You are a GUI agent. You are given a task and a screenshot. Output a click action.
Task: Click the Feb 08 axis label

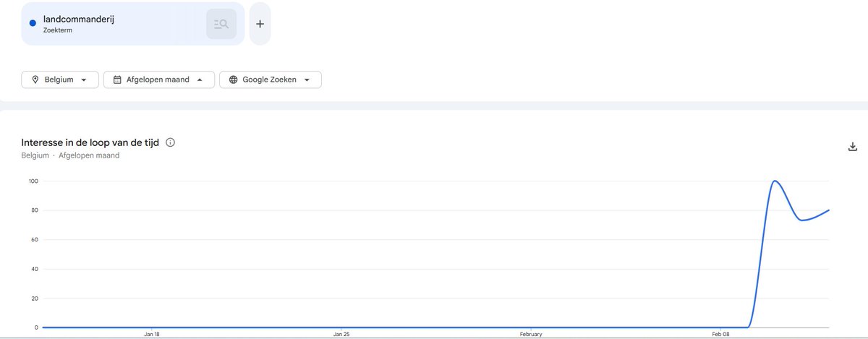720,335
